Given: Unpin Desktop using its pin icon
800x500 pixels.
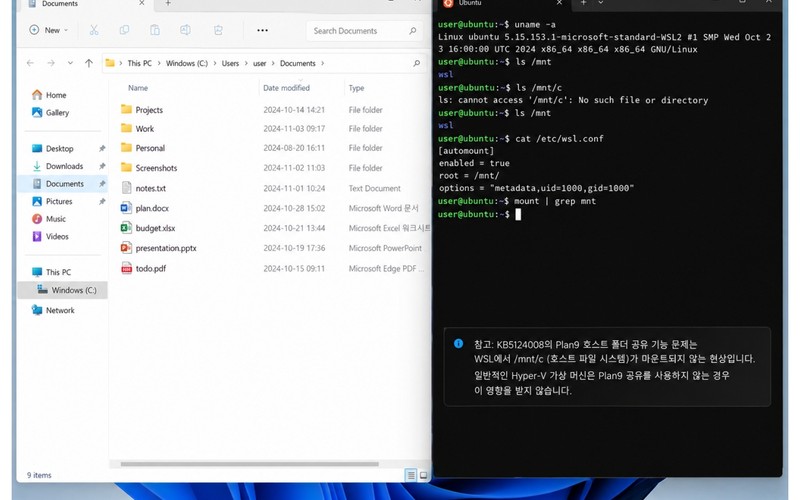Looking at the screenshot, I should [102, 148].
